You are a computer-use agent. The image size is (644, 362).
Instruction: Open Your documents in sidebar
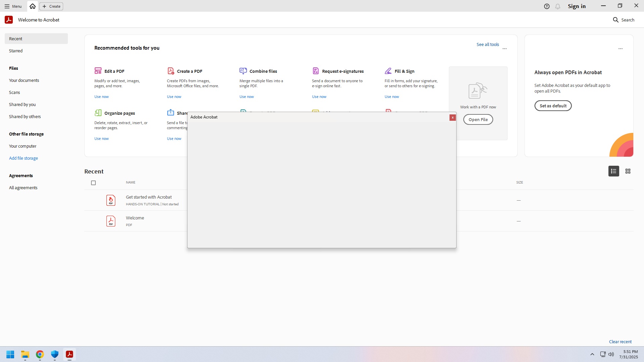click(36, 80)
